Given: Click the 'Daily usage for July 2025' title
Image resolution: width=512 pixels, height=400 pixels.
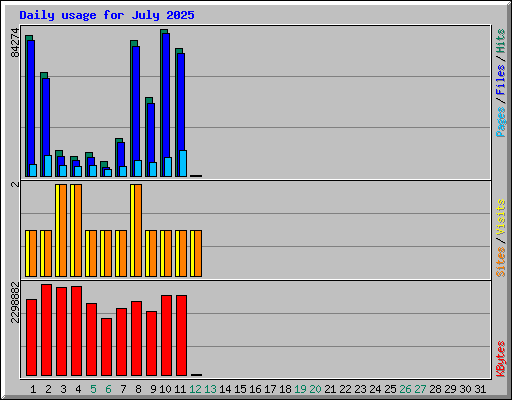Looking at the screenshot, I should [x=107, y=15].
